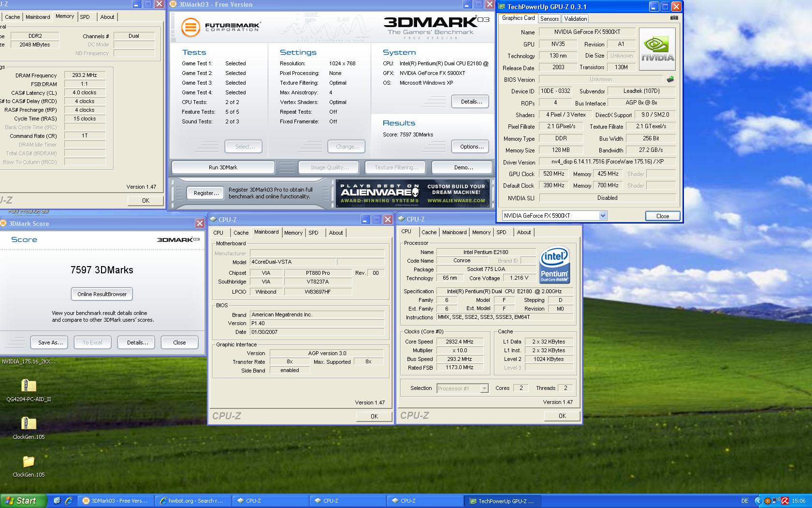Click OK in the CPU-Z processor window
Viewport: 812px width, 508px height.
(x=562, y=416)
